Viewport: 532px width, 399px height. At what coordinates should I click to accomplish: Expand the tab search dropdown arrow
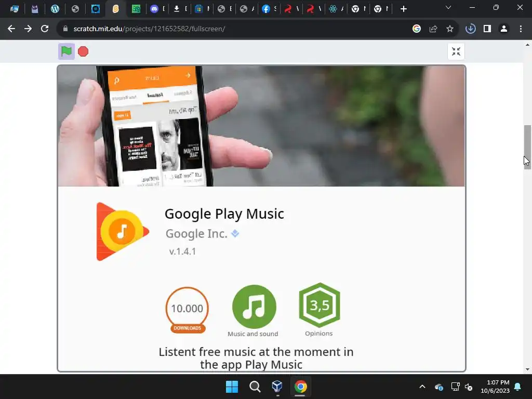(x=448, y=7)
